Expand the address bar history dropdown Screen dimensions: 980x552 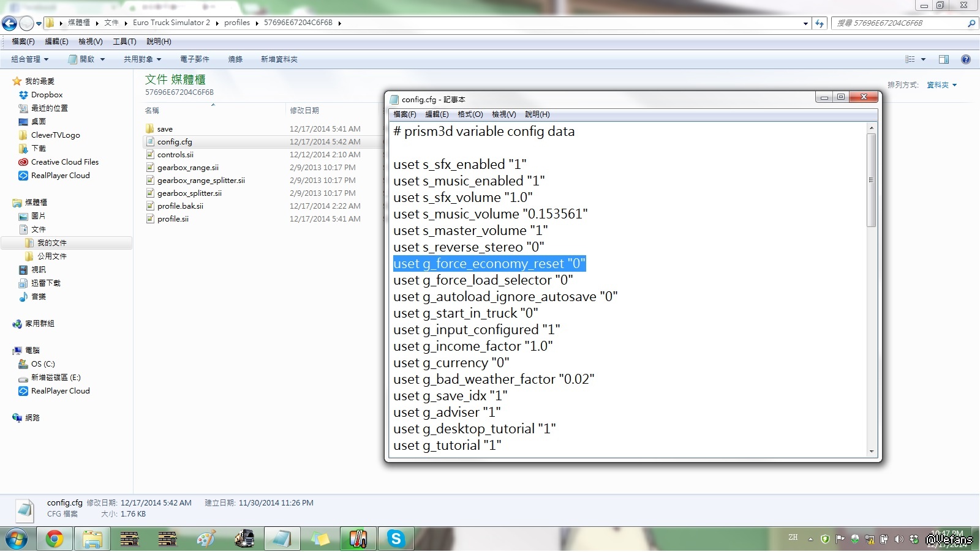[x=805, y=23]
